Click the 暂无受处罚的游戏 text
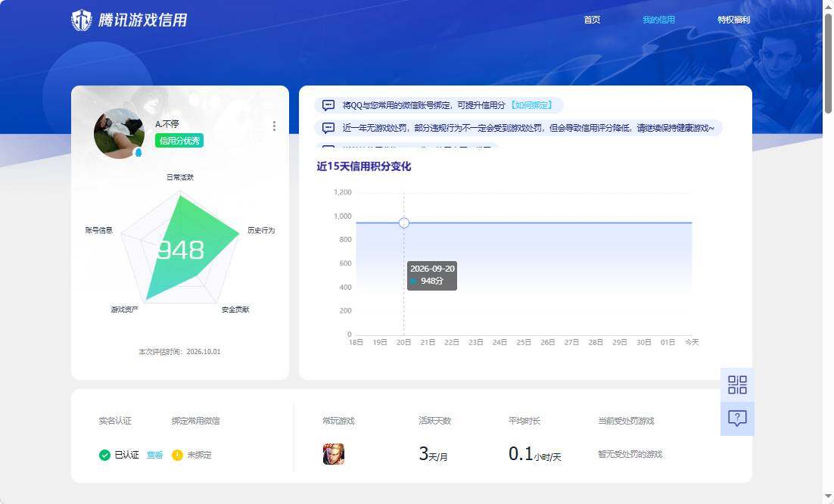The image size is (834, 504). click(x=630, y=454)
